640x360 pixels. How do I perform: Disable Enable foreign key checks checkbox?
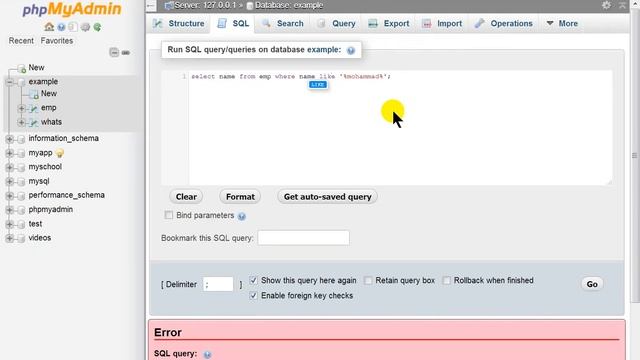tap(253, 296)
